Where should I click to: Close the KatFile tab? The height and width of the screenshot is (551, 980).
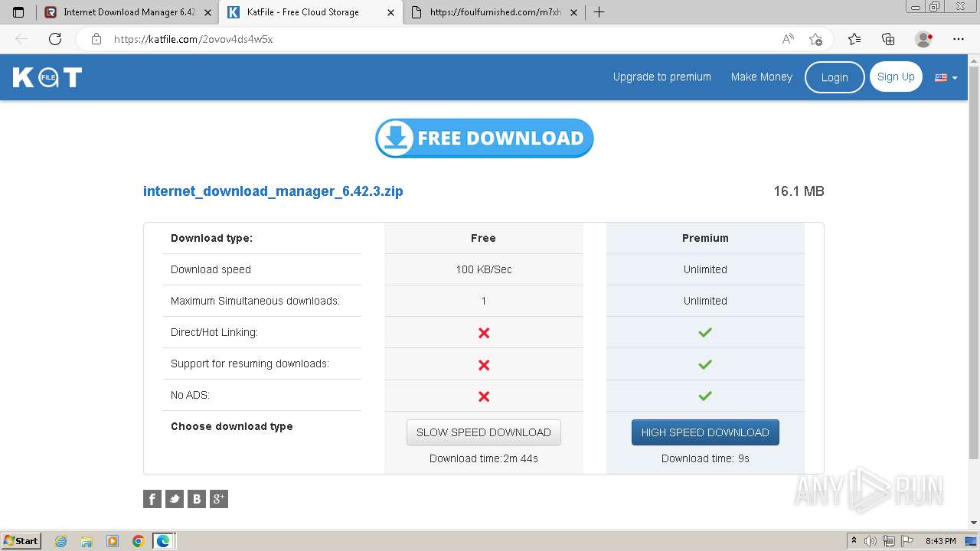(391, 12)
